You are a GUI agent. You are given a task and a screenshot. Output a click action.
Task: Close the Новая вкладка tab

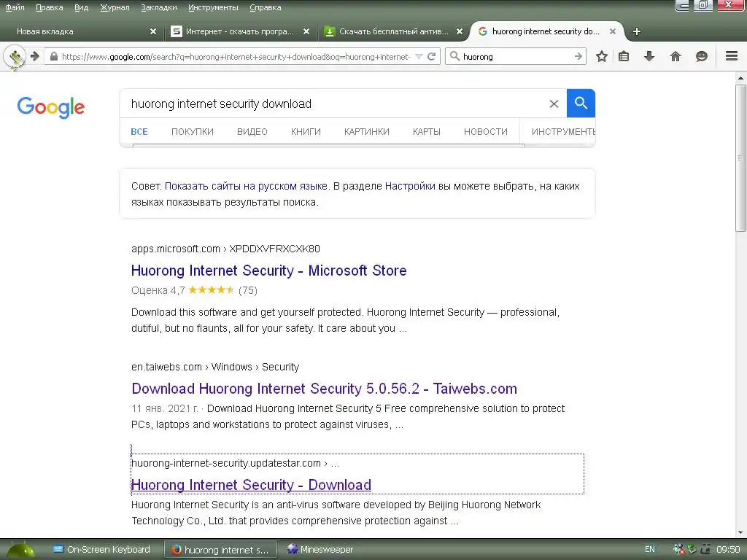click(153, 31)
